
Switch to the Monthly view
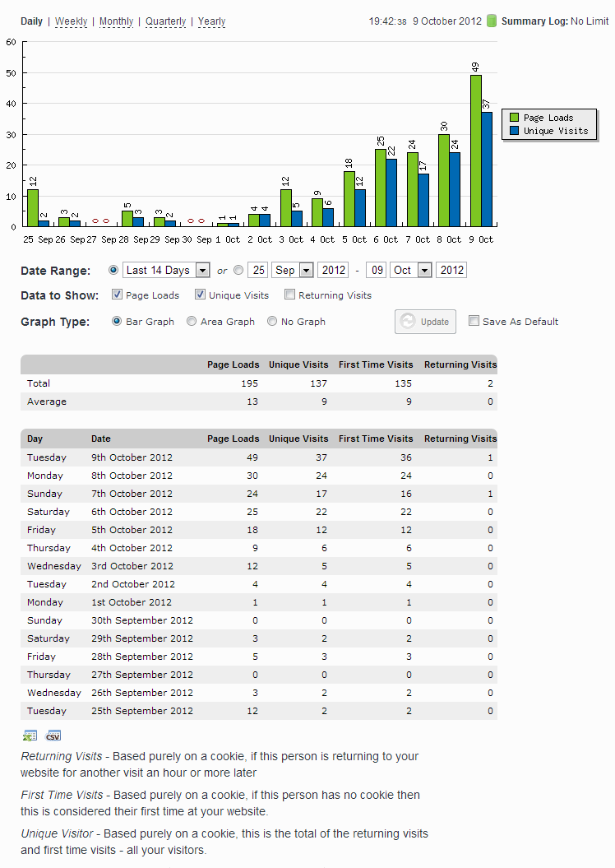click(x=116, y=21)
